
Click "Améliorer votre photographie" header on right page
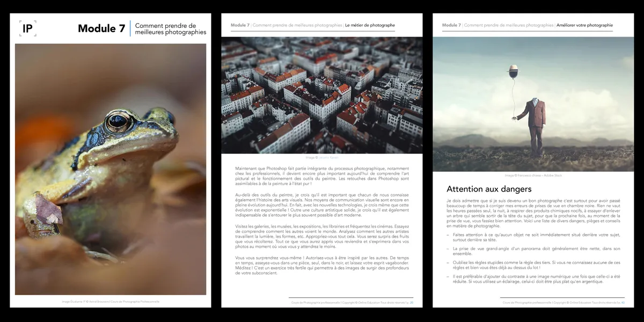[x=584, y=25]
